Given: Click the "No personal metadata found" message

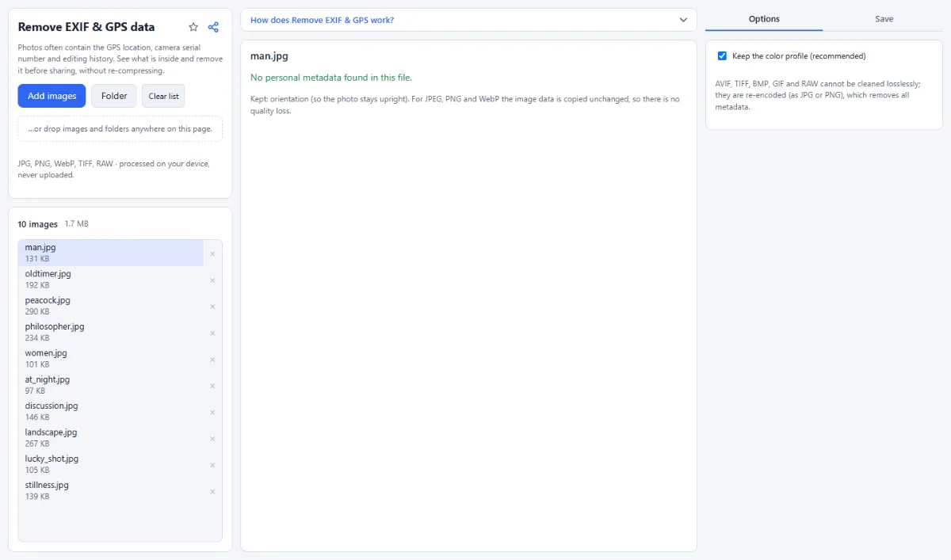Looking at the screenshot, I should (x=331, y=78).
